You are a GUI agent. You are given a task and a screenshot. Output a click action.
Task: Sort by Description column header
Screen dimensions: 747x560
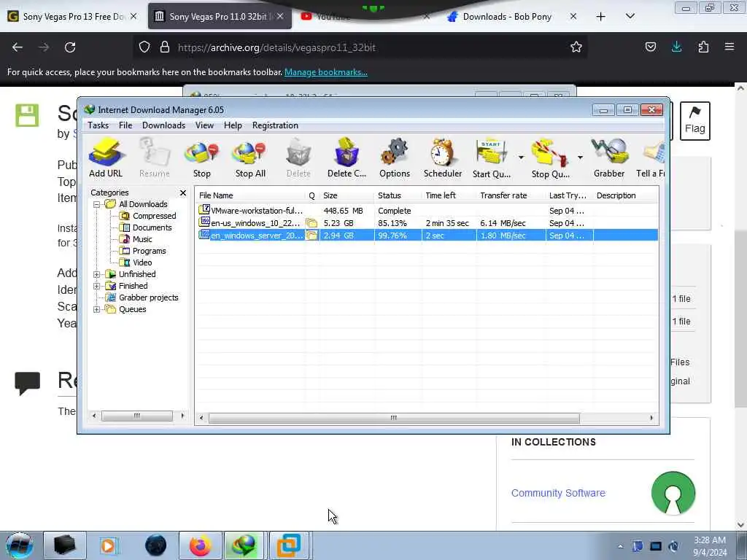tap(625, 195)
